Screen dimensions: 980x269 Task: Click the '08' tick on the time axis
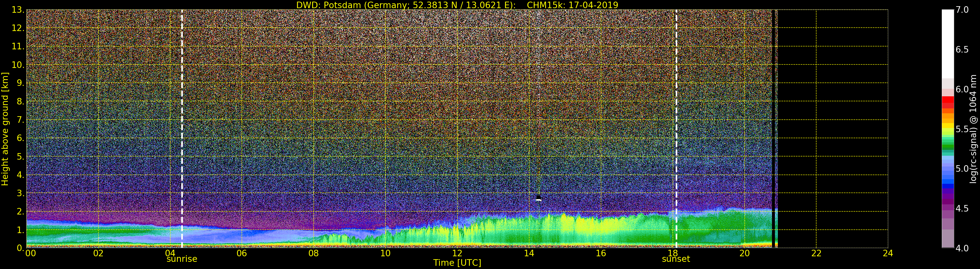pos(313,253)
